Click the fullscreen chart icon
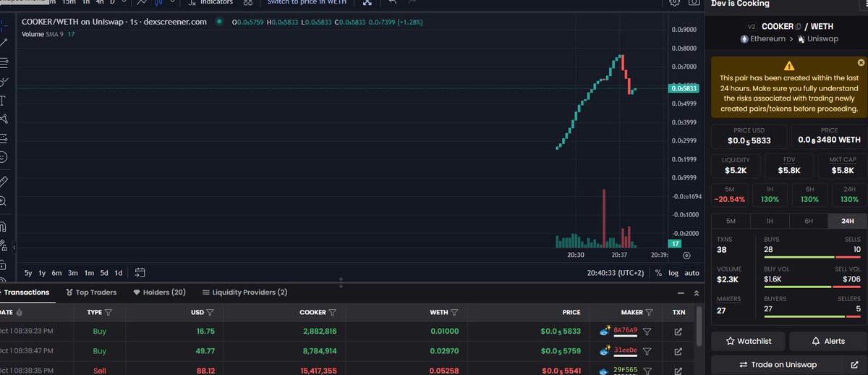868x375 pixels. point(367,3)
